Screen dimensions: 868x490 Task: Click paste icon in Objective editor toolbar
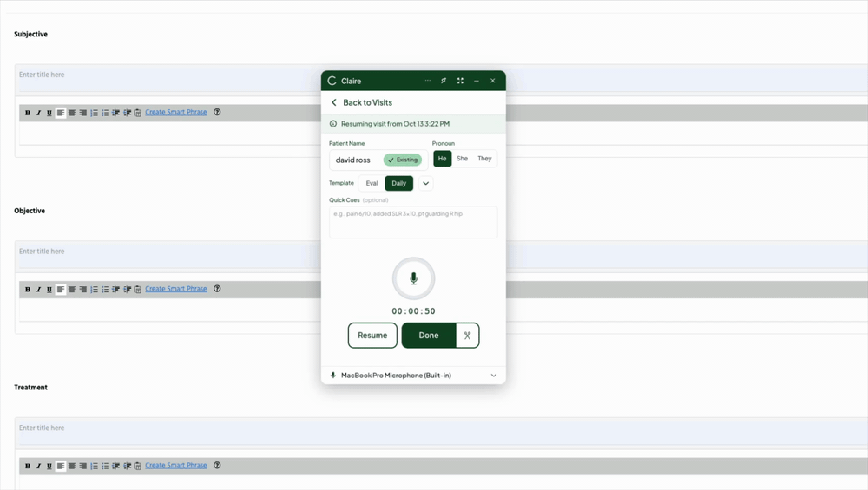pos(137,290)
